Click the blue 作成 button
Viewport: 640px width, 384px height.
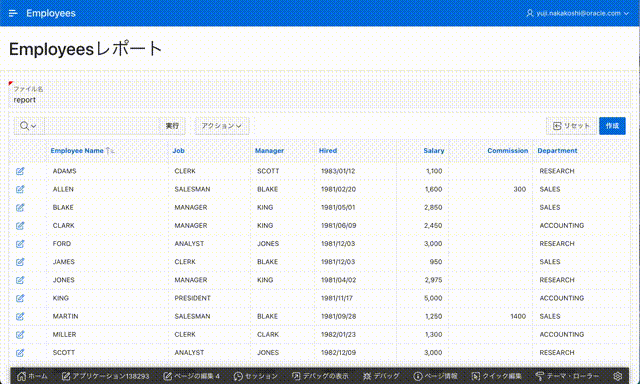(x=612, y=126)
